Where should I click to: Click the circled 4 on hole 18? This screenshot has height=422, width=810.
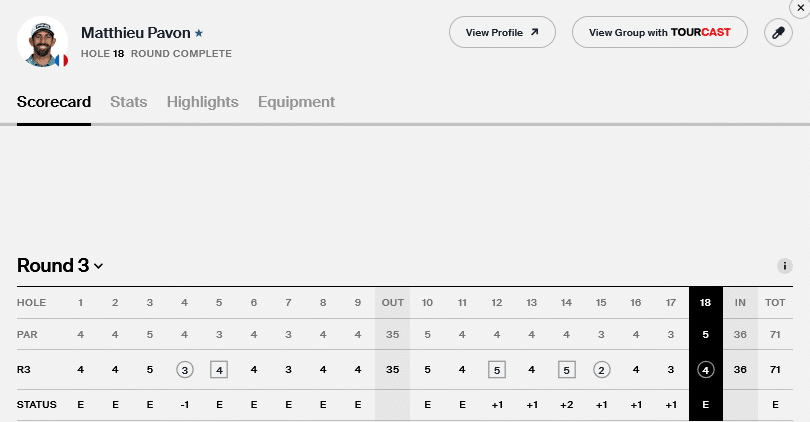click(x=706, y=370)
